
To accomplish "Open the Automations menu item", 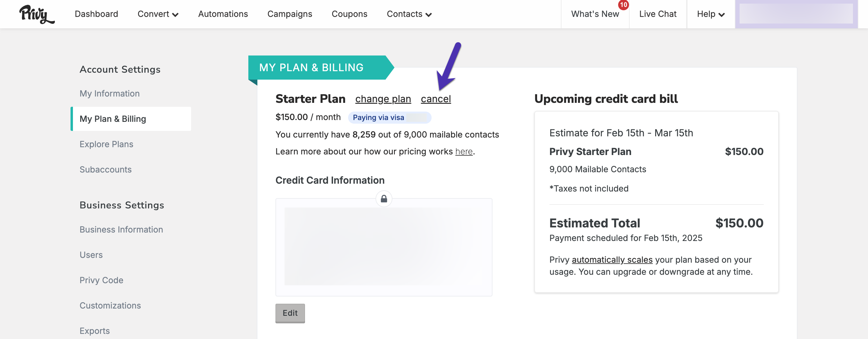I will tap(223, 14).
